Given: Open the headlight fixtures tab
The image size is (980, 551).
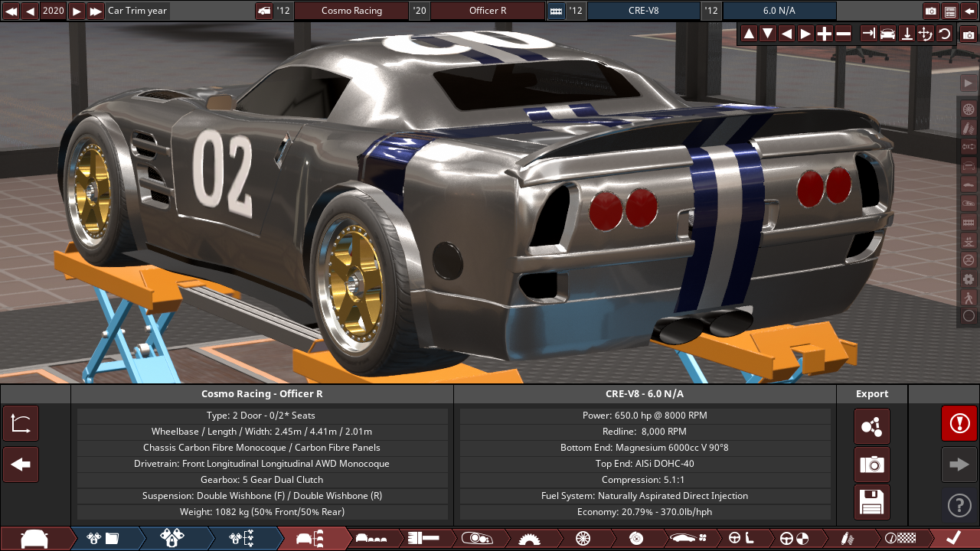Looking at the screenshot, I should click(476, 539).
